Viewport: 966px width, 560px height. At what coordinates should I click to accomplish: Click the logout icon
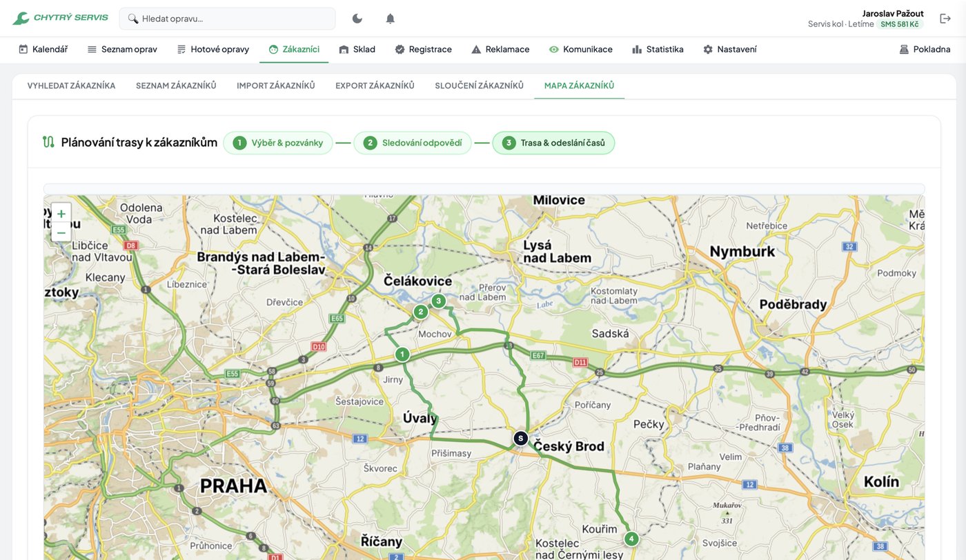click(945, 19)
